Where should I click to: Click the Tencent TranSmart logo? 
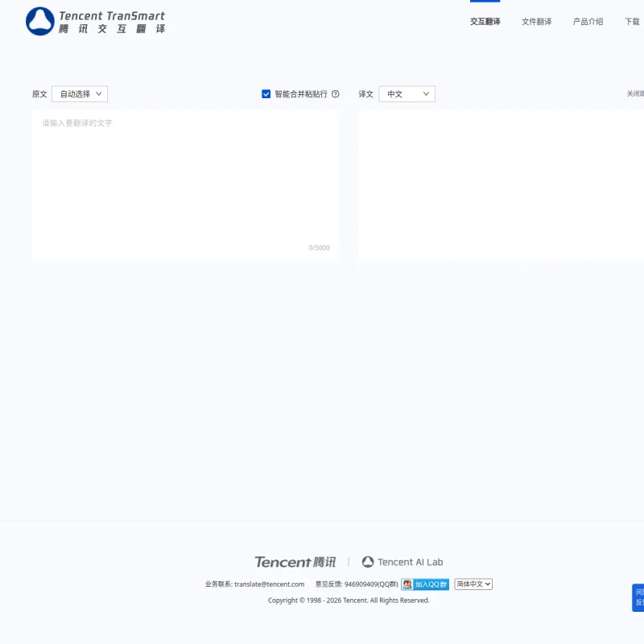95,22
